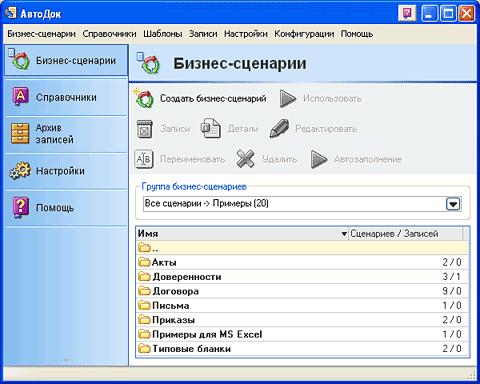
Task: Click the Записи toolbar button label
Action: [x=175, y=129]
